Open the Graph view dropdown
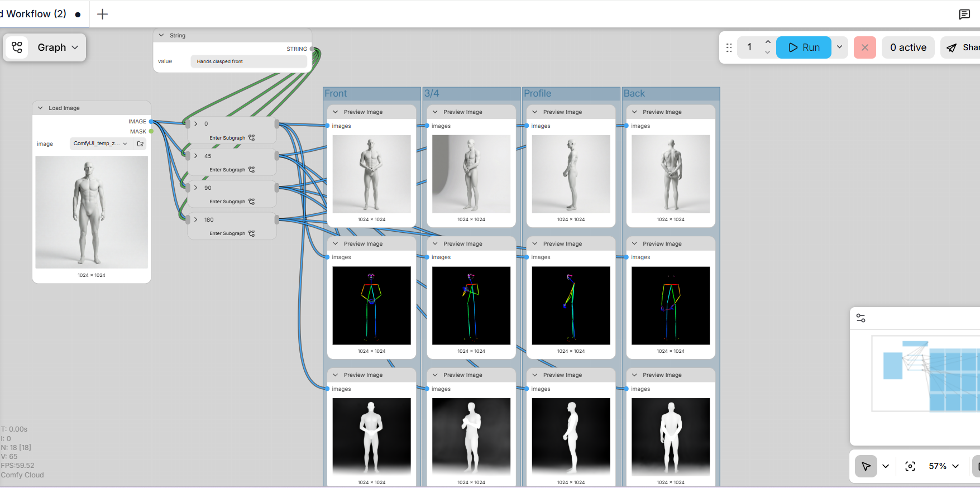This screenshot has width=980, height=488. click(x=58, y=47)
